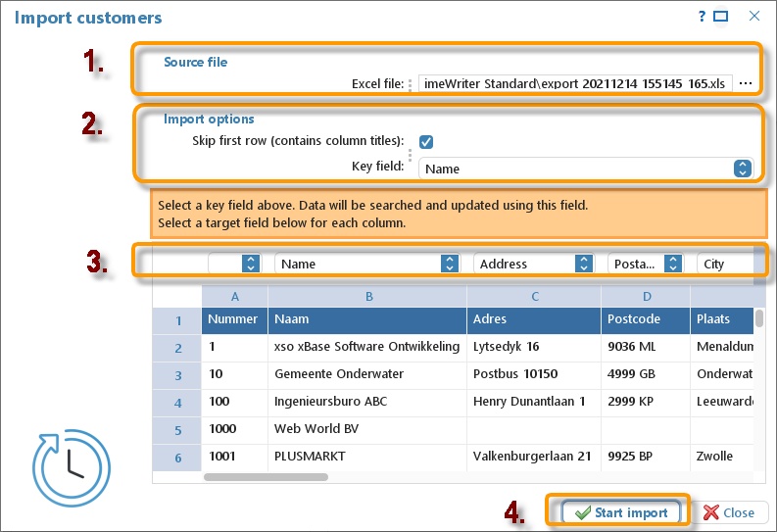
Task: Click cell Valkenburgerlaan 21
Action: point(534,457)
